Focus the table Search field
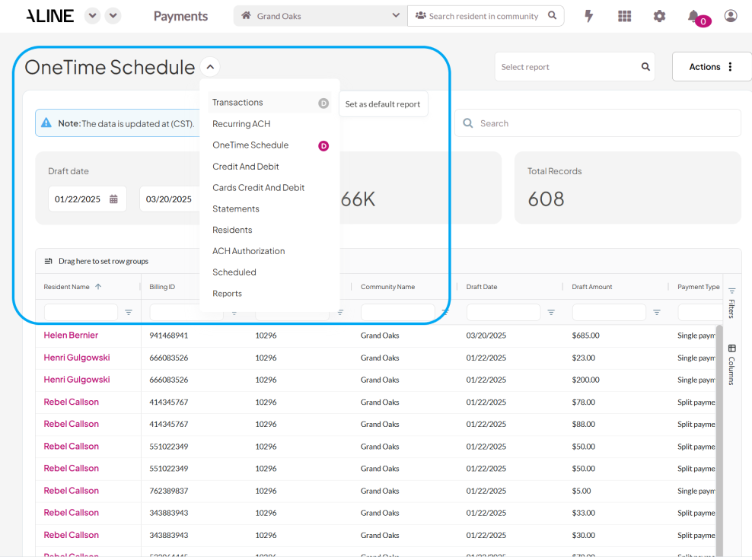This screenshot has height=560, width=752. pos(597,123)
